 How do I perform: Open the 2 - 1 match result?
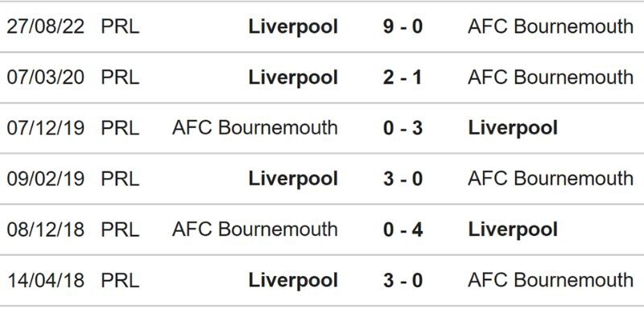[x=403, y=77]
